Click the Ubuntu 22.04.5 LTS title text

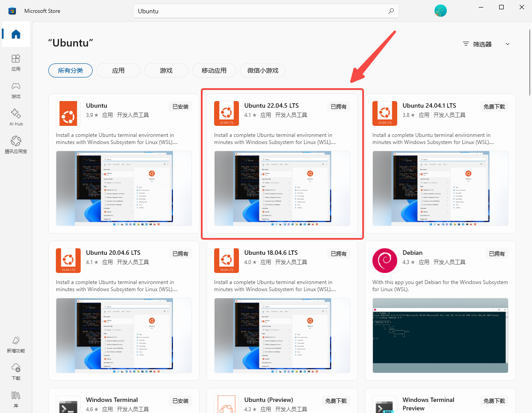coord(271,105)
